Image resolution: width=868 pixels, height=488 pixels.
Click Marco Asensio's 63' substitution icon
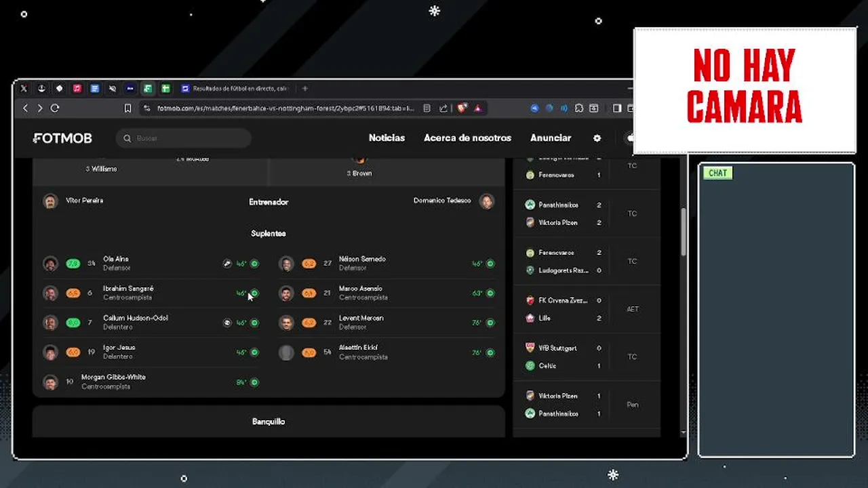point(490,293)
